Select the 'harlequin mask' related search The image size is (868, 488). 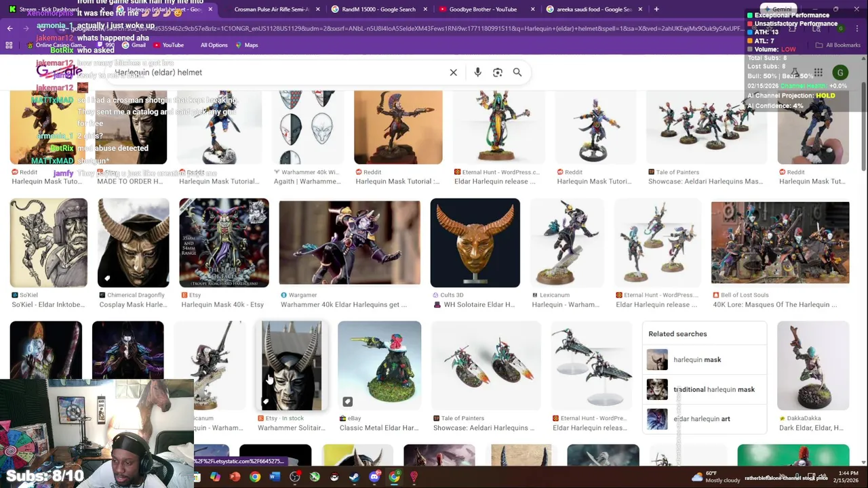704,360
